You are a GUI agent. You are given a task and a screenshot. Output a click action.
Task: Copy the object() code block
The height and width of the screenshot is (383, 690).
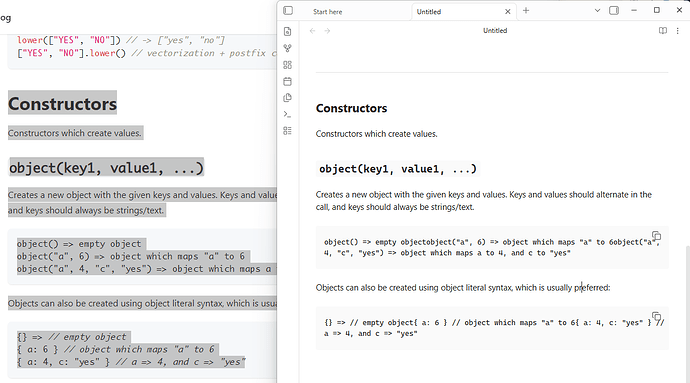[656, 236]
